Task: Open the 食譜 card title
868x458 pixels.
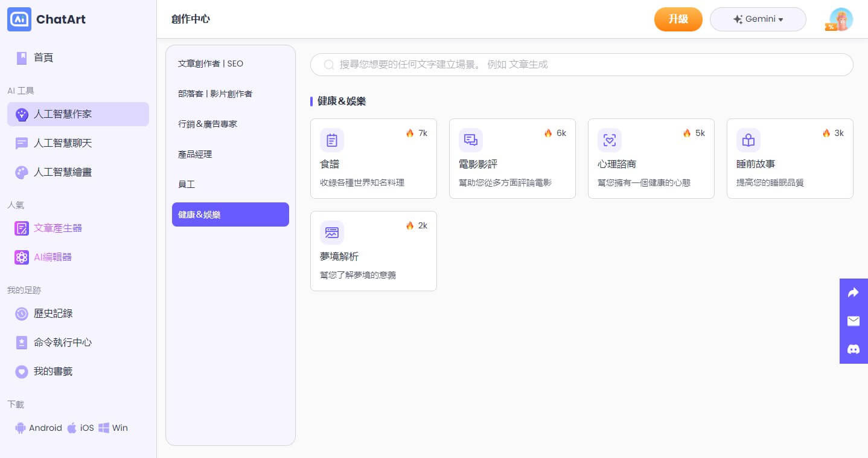Action: pos(330,164)
